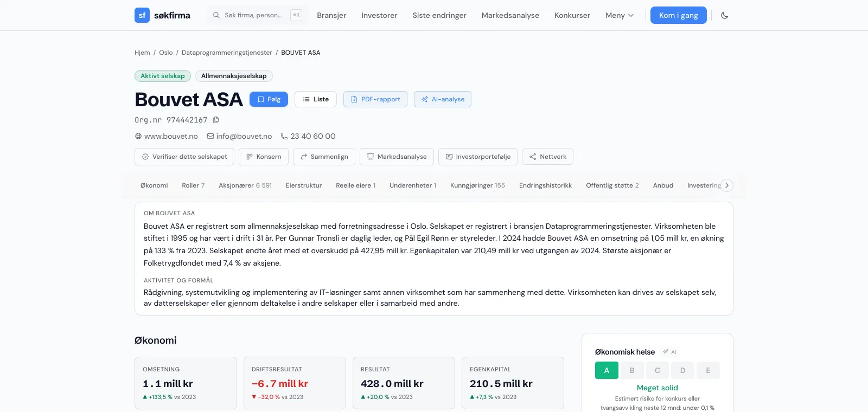Copy the org number with copy icon
This screenshot has width=868, height=412.
pos(216,120)
